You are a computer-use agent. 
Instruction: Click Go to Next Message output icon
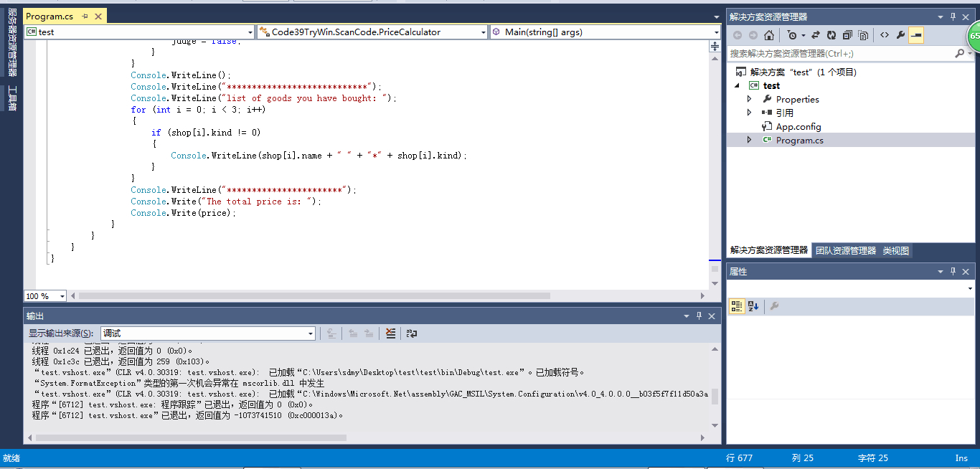(368, 333)
